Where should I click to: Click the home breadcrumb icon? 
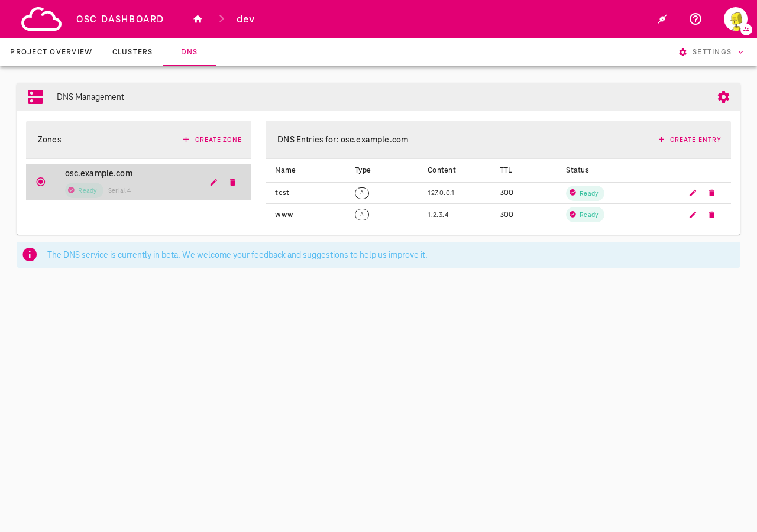point(197,18)
